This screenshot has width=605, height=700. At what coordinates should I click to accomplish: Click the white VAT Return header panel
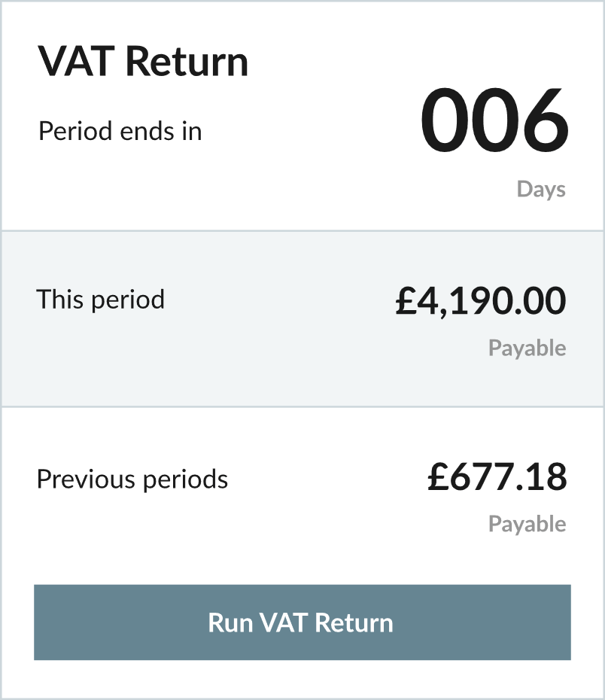(x=302, y=116)
